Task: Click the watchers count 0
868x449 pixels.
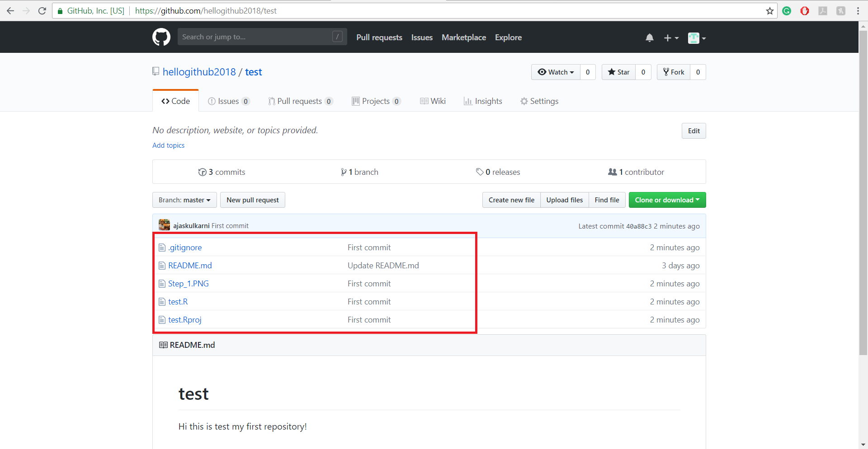Action: [588, 72]
